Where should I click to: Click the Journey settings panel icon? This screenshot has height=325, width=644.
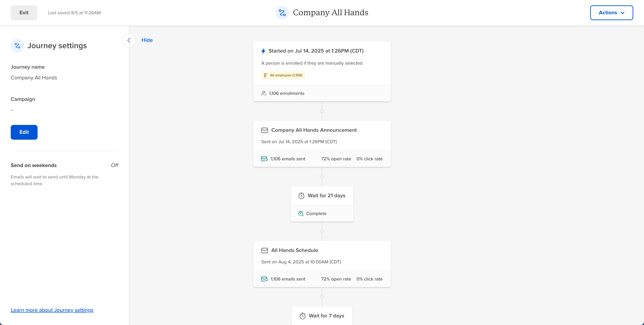click(x=17, y=46)
